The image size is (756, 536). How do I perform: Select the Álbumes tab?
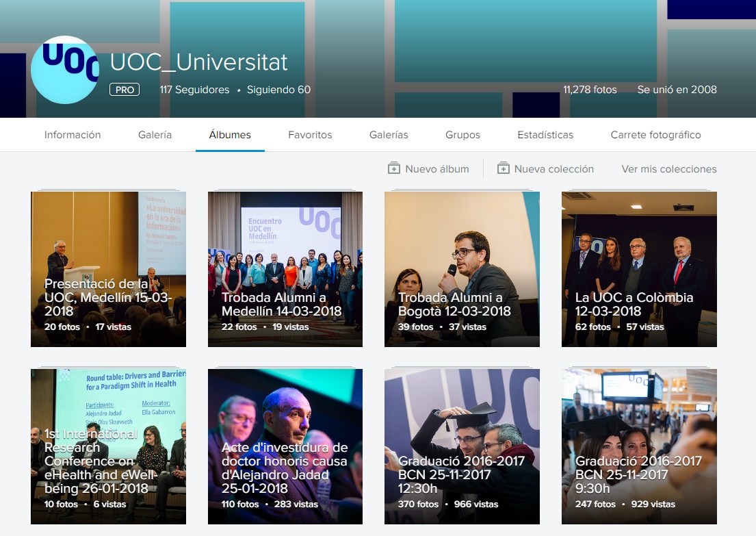[x=230, y=135]
